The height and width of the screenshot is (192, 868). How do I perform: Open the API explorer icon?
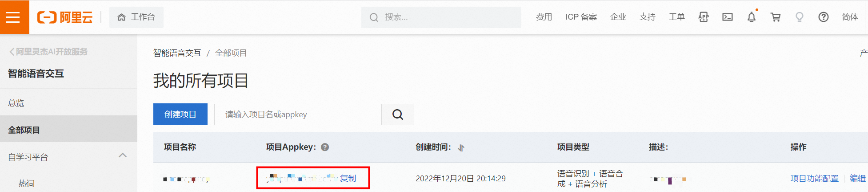(x=704, y=17)
